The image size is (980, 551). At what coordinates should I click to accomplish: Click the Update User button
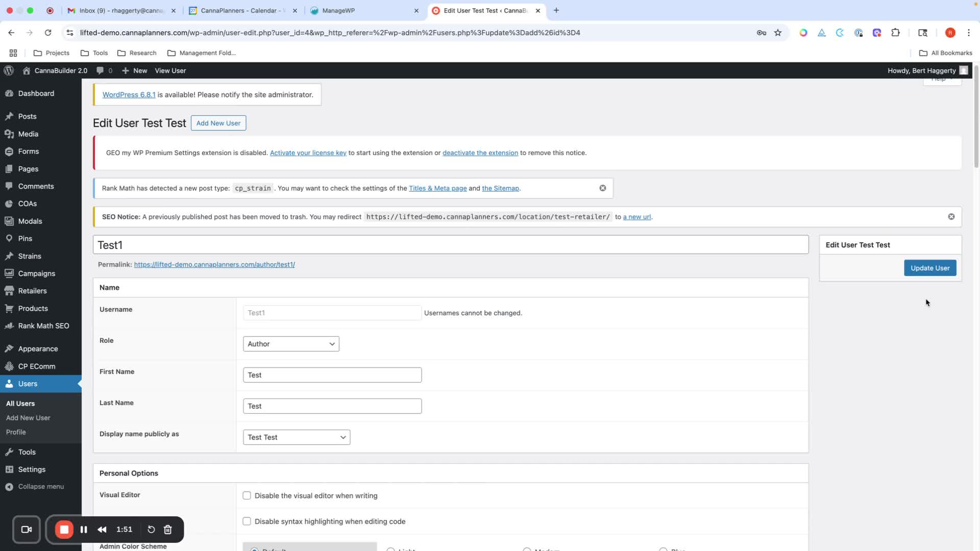(x=930, y=268)
